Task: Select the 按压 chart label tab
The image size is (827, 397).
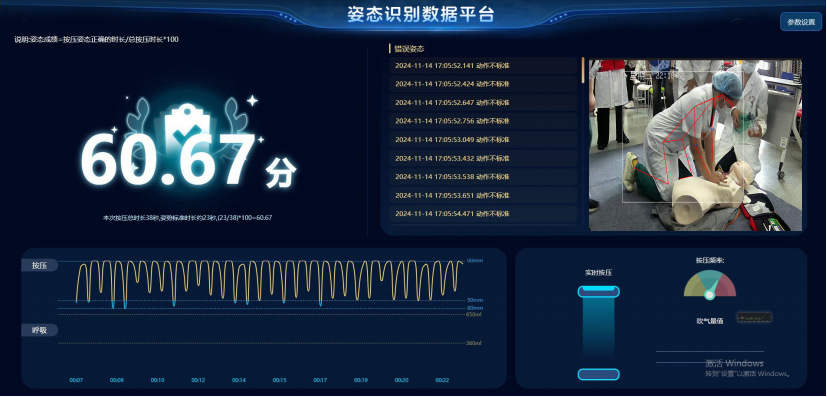Action: coord(40,265)
